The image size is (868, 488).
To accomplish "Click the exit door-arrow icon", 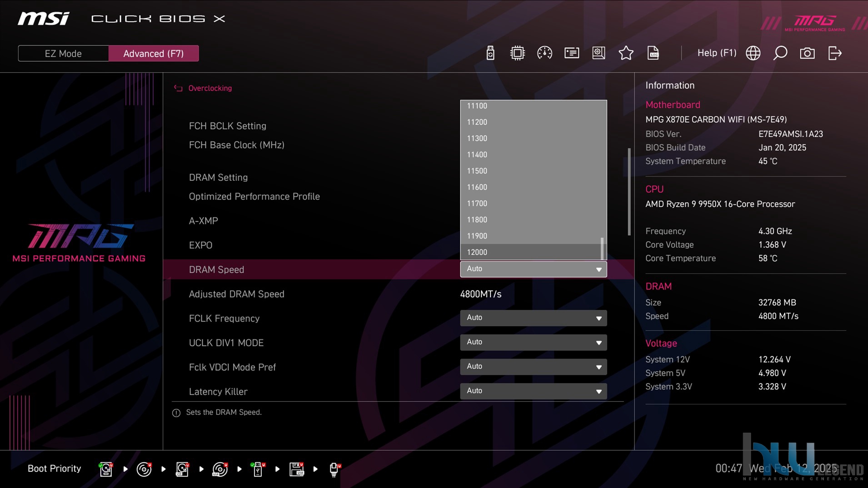I will [835, 53].
